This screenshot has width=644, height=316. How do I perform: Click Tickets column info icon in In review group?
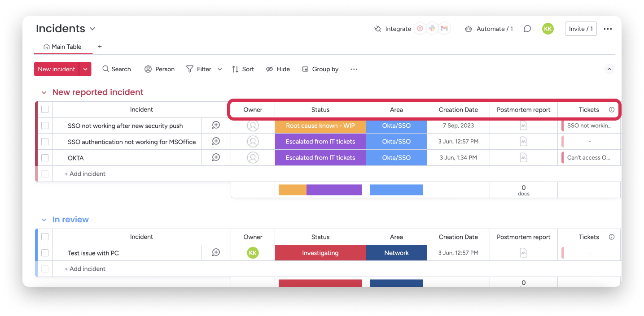pyautogui.click(x=611, y=237)
